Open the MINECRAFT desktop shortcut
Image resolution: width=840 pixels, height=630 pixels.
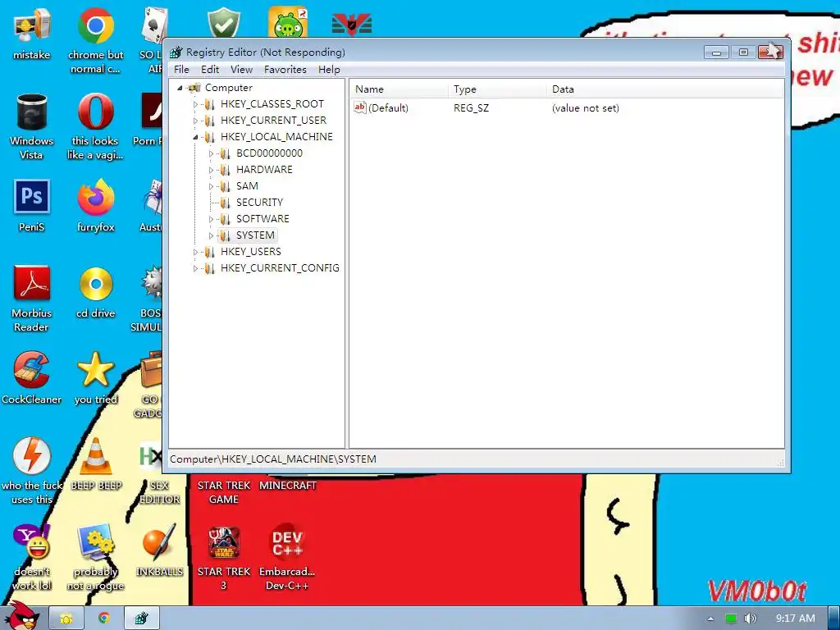click(288, 486)
